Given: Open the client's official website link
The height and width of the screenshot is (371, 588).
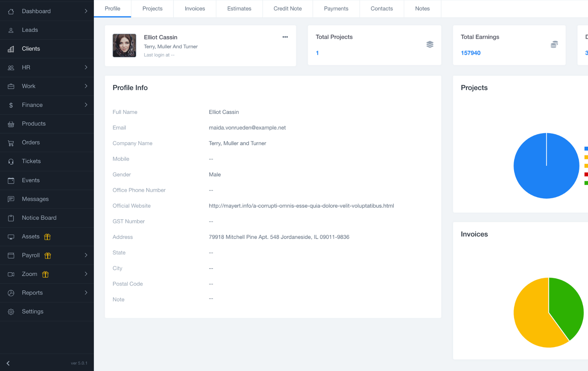Looking at the screenshot, I should [301, 206].
